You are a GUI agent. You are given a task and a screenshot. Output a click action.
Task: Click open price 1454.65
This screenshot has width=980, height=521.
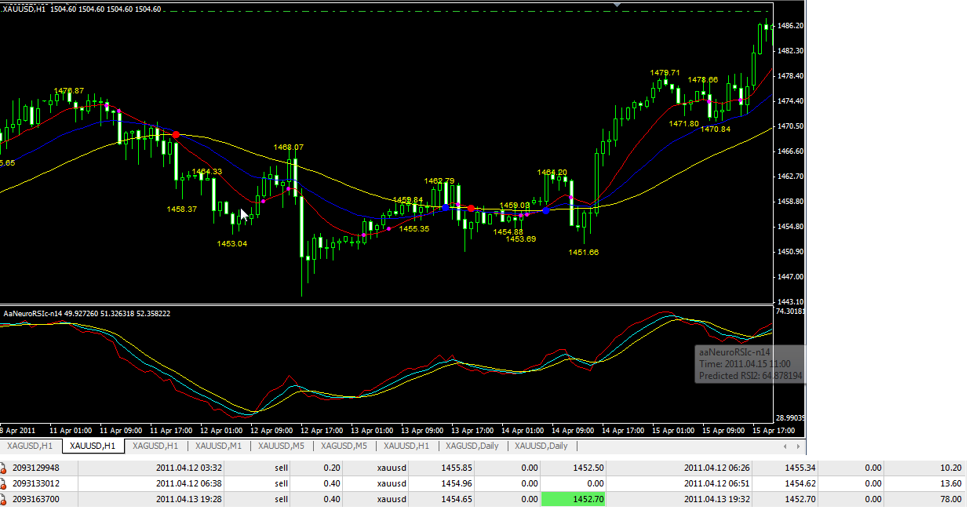457,499
